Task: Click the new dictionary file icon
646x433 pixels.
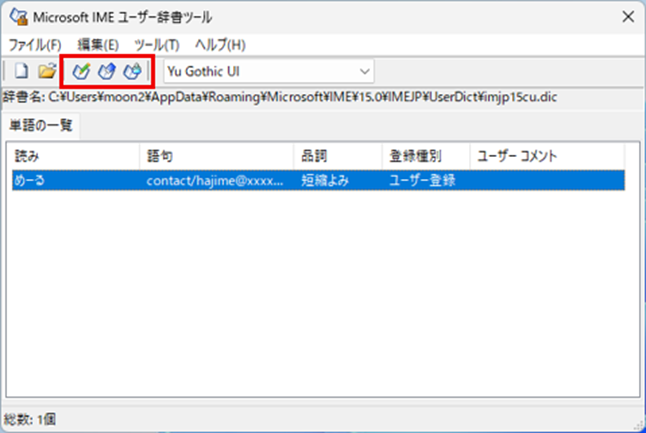Action: [21, 71]
